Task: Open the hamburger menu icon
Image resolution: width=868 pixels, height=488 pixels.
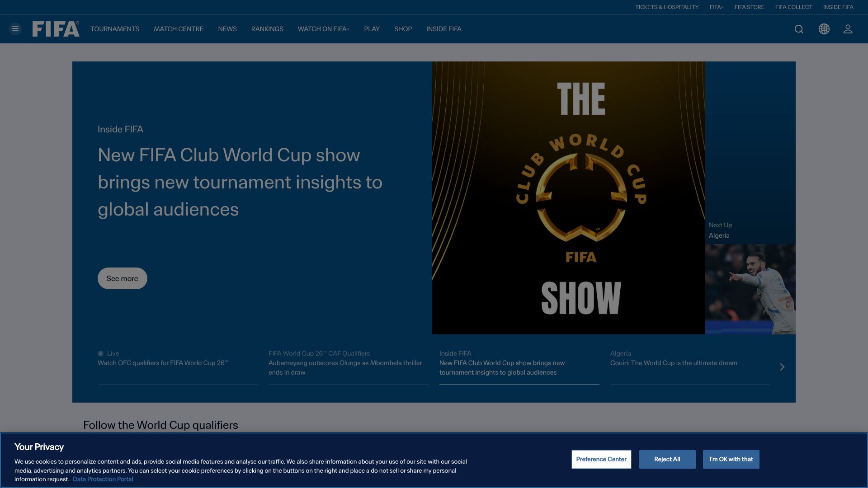Action: [x=15, y=29]
